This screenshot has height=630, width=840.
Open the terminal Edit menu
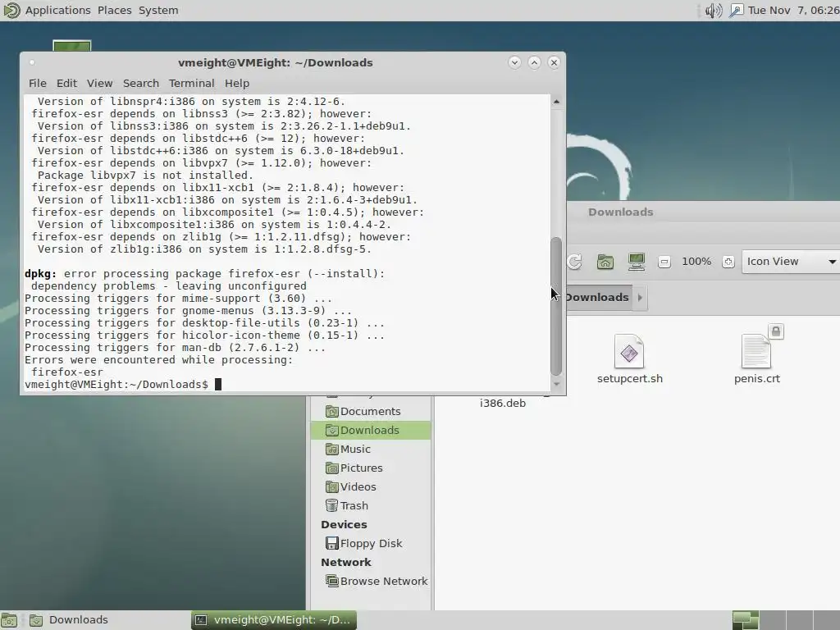(66, 83)
